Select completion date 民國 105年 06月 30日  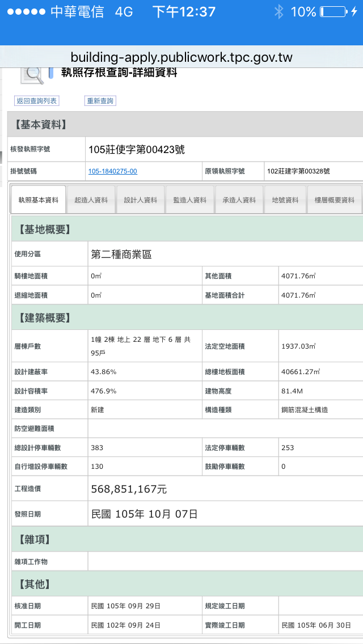[316, 625]
